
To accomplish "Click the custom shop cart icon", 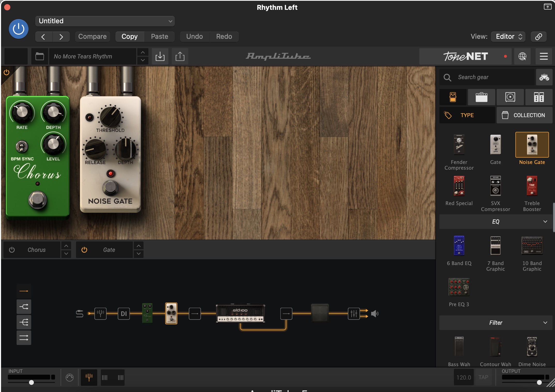I will coord(544,77).
